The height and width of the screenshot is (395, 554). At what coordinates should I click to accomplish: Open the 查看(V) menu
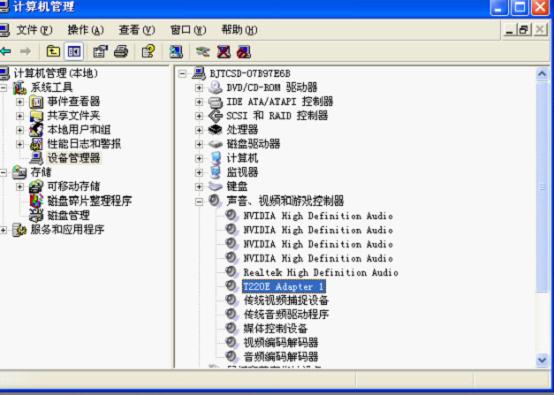click(x=137, y=30)
